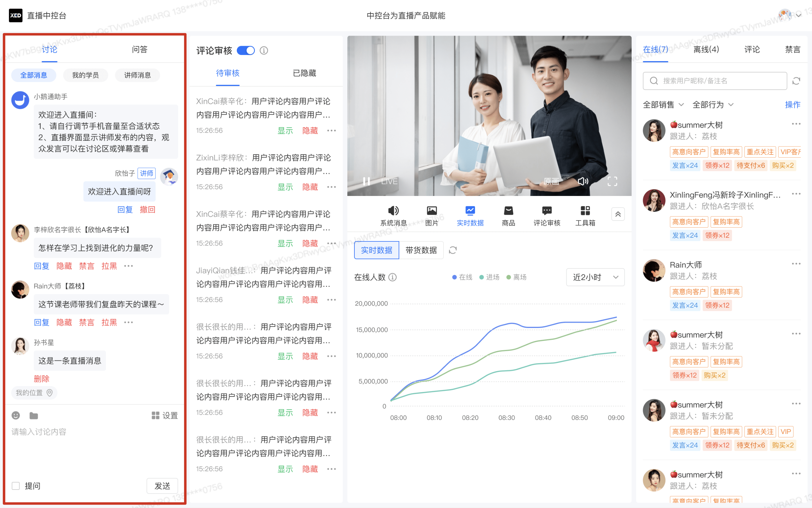Viewport: 812px width, 508px height.
Task: Open 图片 tool
Action: [x=432, y=216]
